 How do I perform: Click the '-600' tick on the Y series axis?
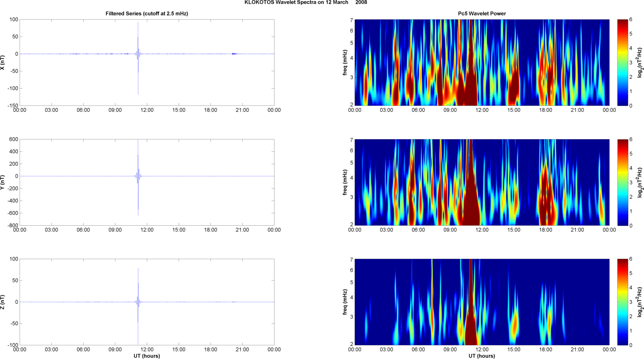pos(12,213)
